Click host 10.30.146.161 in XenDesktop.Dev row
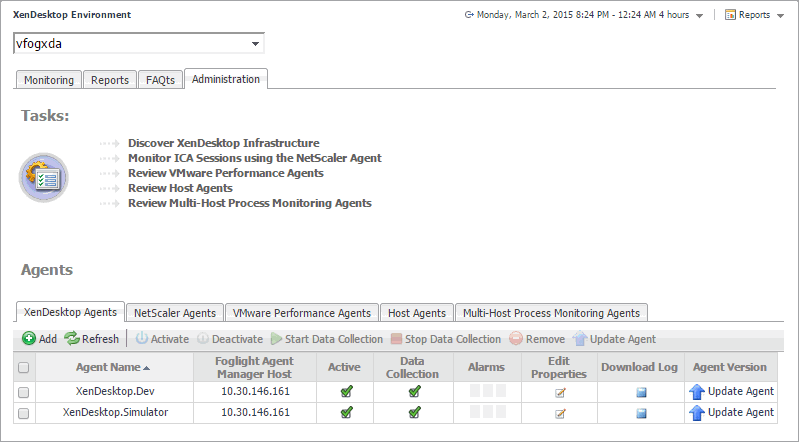 click(255, 392)
